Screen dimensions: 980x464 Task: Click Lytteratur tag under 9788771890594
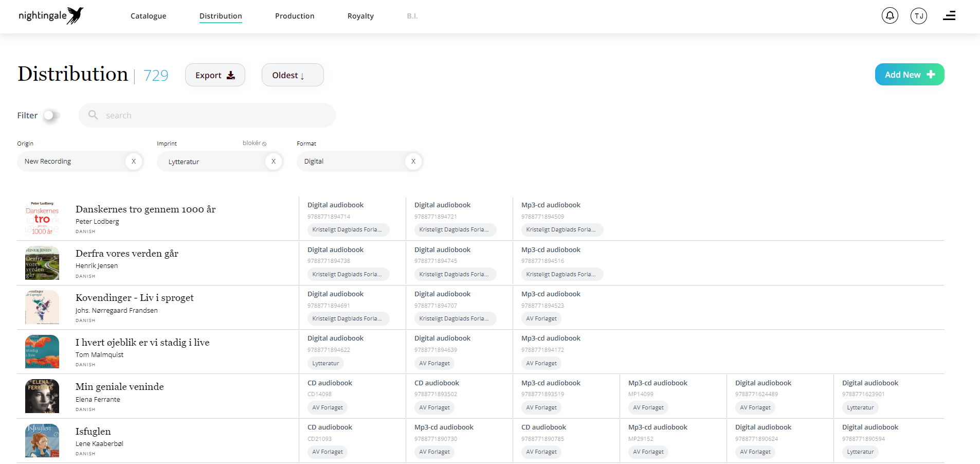coord(861,452)
